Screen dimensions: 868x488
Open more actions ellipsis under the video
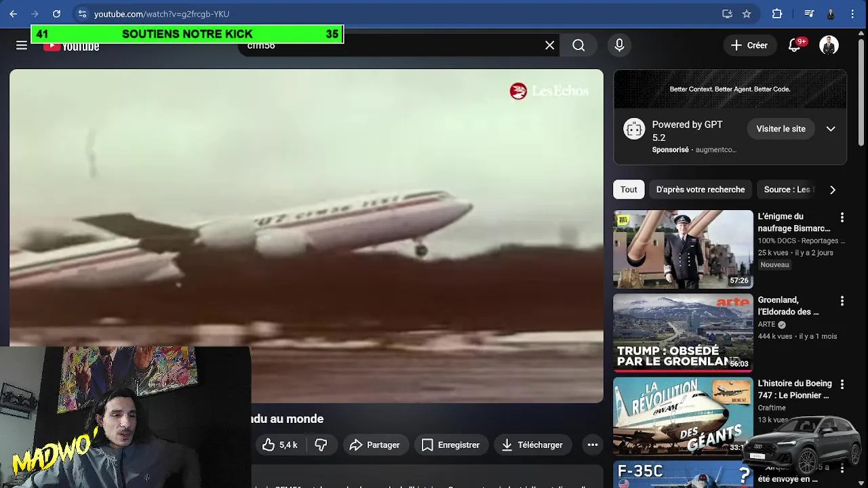coord(593,445)
